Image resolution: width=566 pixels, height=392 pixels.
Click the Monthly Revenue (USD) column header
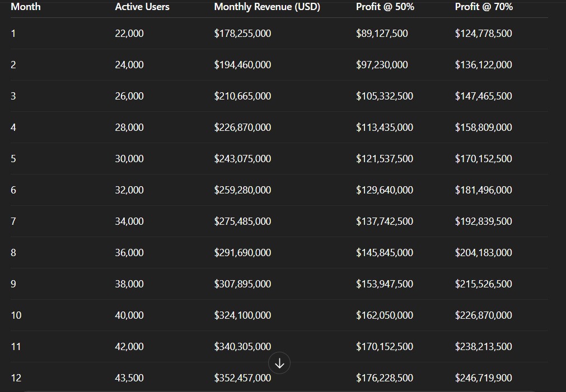pos(267,7)
